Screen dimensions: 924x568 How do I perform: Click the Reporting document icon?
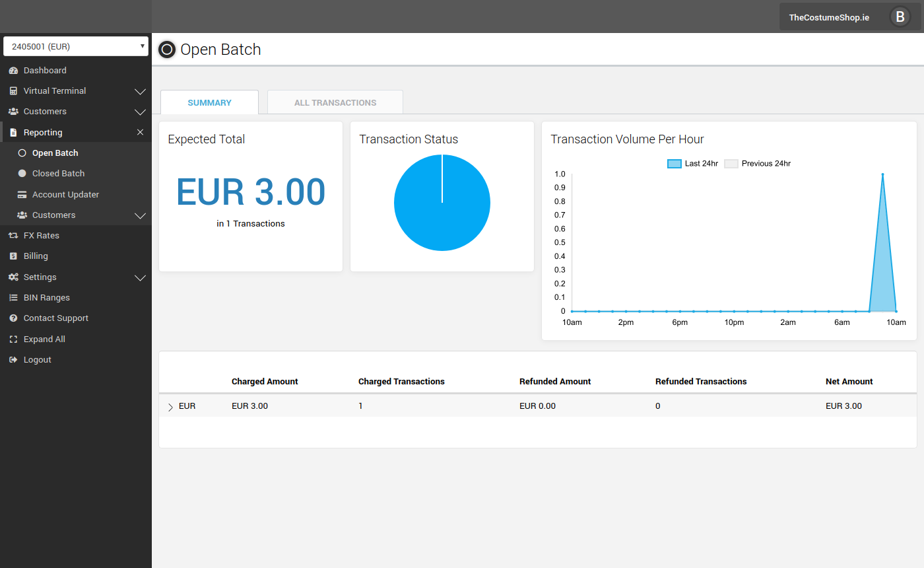click(x=13, y=133)
